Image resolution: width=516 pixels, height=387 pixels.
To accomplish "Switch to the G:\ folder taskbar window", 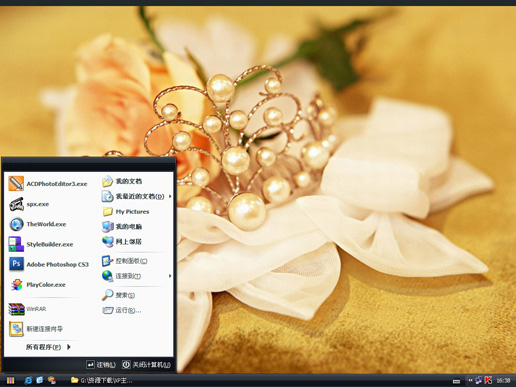I will (x=102, y=380).
